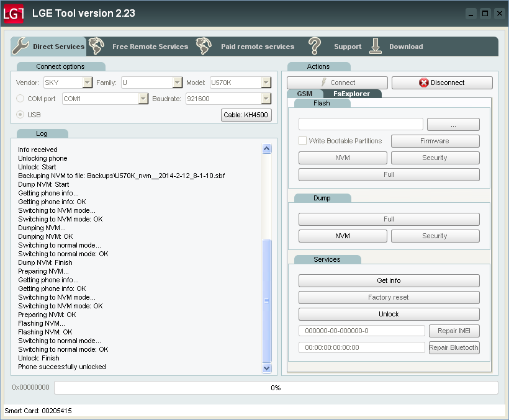The width and height of the screenshot is (509, 420).
Task: Click the Bluetooth address field 00:00:00:00:00:00
Action: [x=362, y=347]
